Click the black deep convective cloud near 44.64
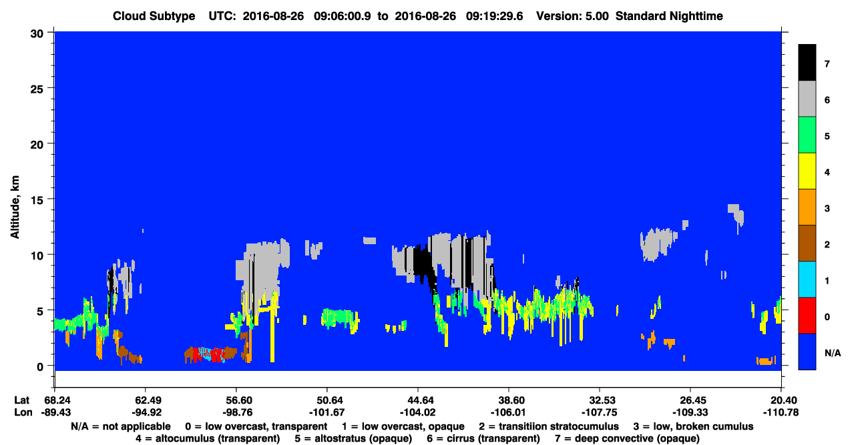The height and width of the screenshot is (445, 868). tap(422, 262)
